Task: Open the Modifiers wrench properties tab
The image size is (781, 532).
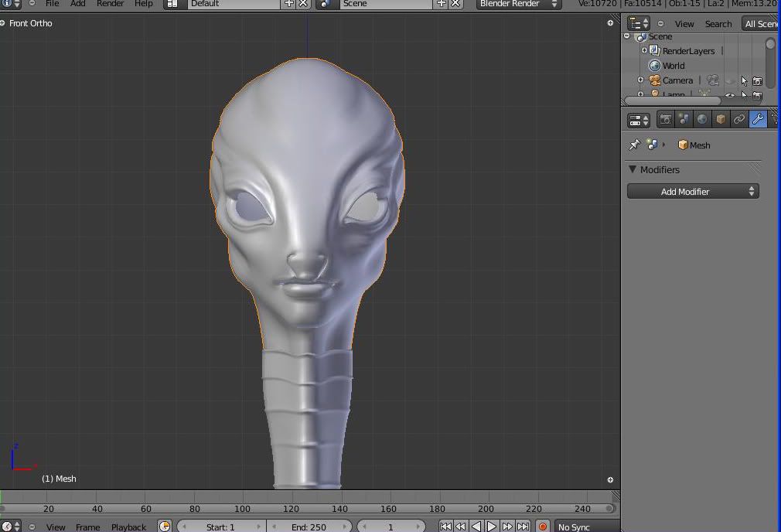Action: (x=758, y=119)
